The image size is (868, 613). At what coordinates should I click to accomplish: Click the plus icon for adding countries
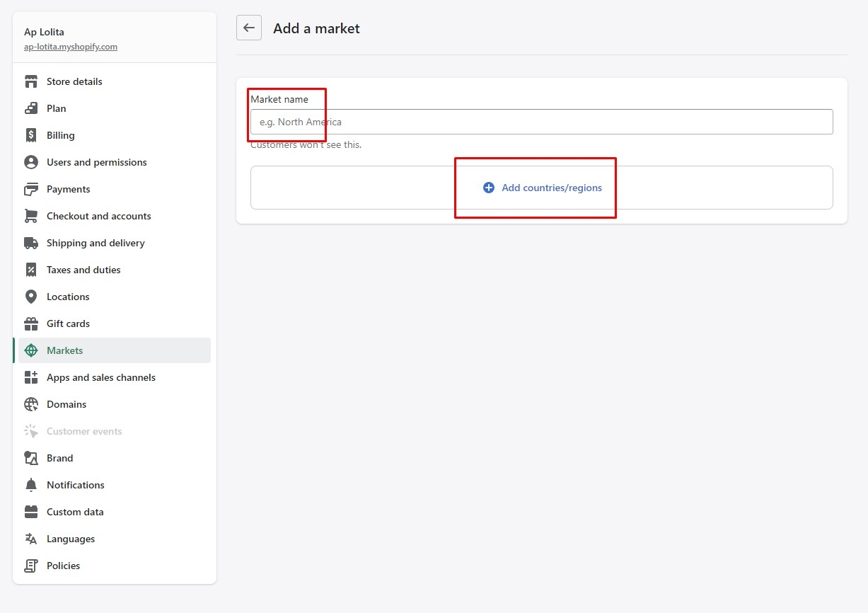[488, 188]
